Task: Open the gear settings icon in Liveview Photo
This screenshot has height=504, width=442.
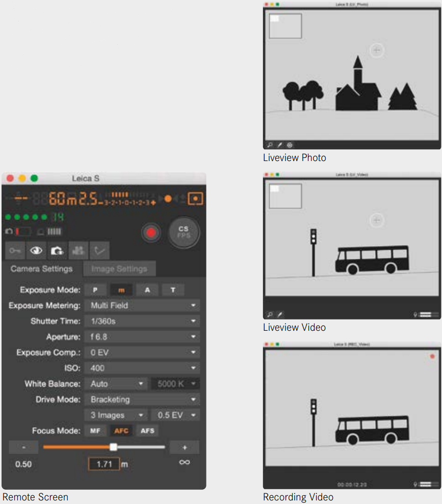Action: [289, 145]
